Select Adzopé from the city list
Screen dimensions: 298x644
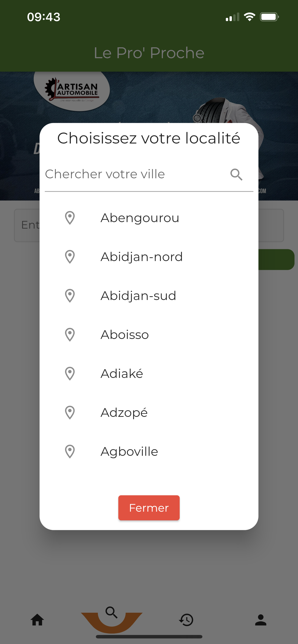(x=124, y=412)
